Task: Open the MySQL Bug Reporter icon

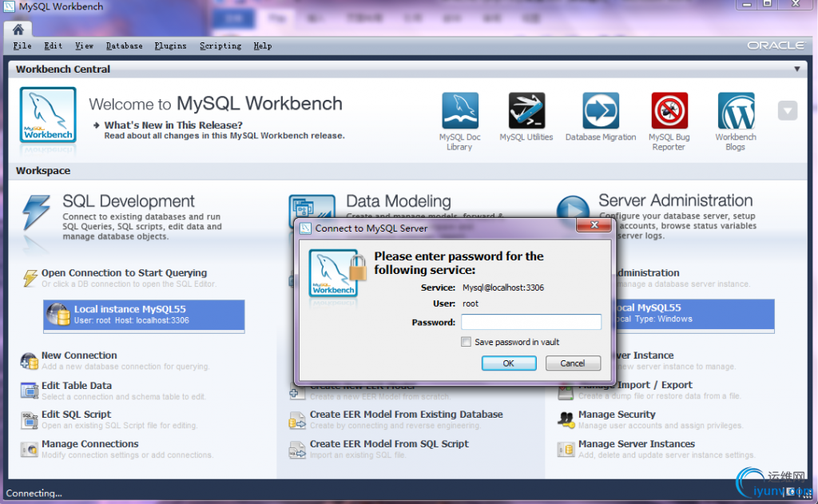Action: click(669, 110)
